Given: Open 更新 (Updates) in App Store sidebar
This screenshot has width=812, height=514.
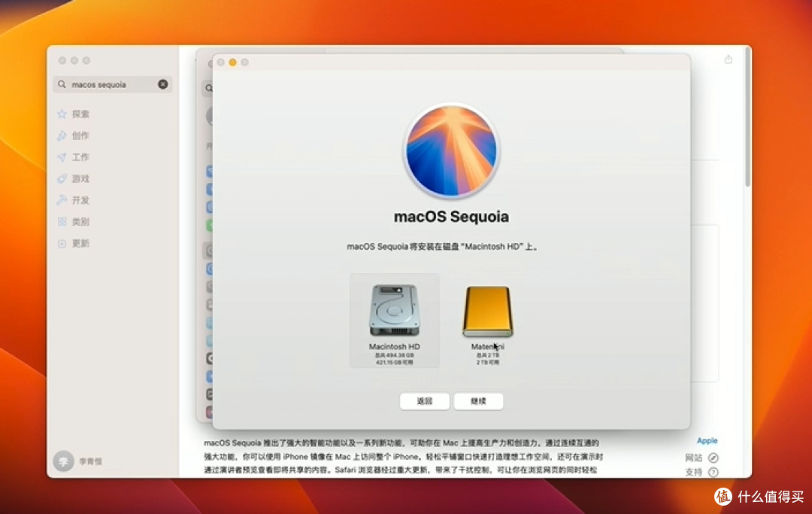Looking at the screenshot, I should (x=80, y=244).
